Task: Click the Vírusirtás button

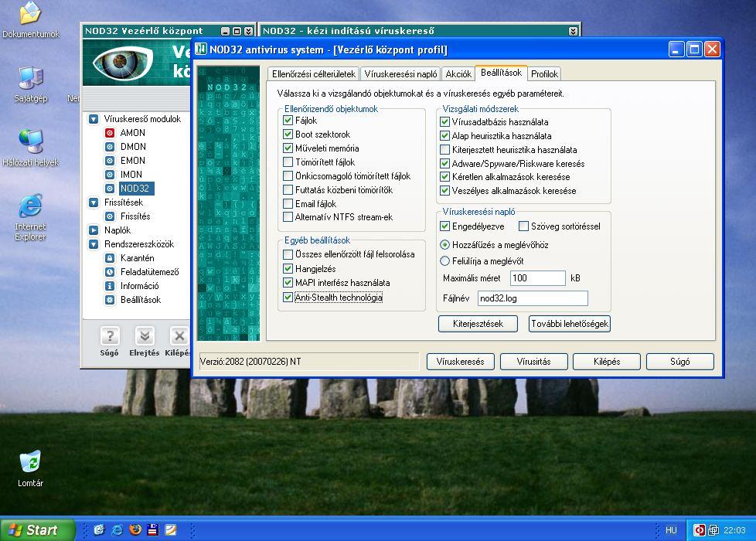Action: click(x=533, y=362)
